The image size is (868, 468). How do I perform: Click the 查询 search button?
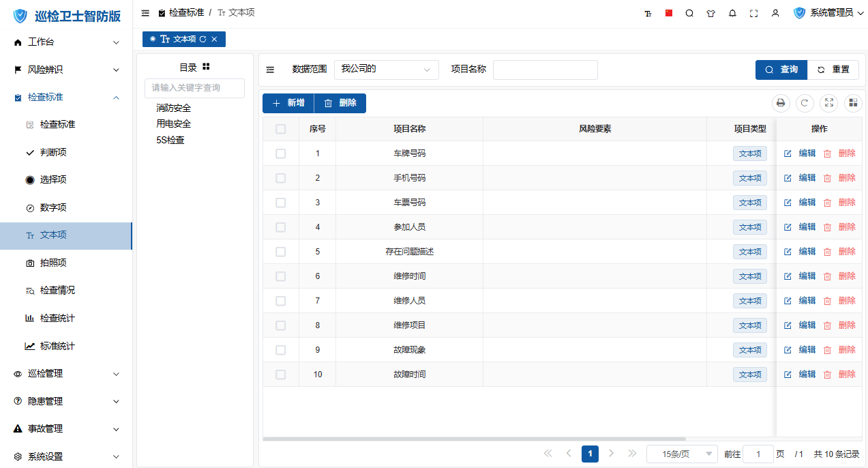click(781, 70)
